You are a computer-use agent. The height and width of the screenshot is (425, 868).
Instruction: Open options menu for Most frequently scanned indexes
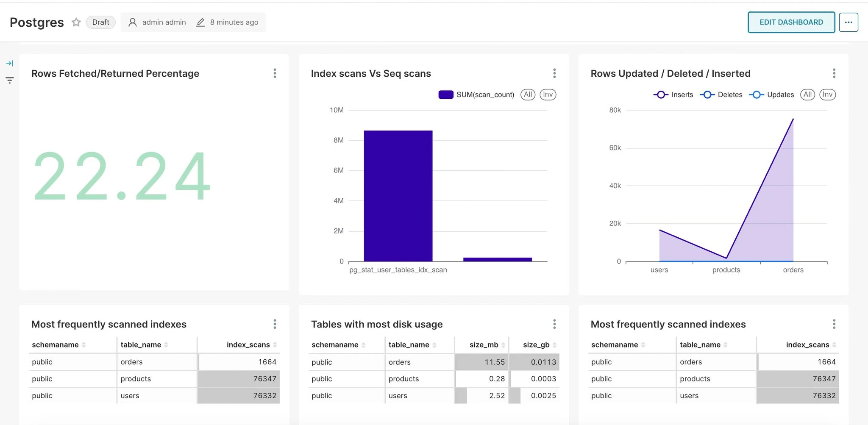275,324
